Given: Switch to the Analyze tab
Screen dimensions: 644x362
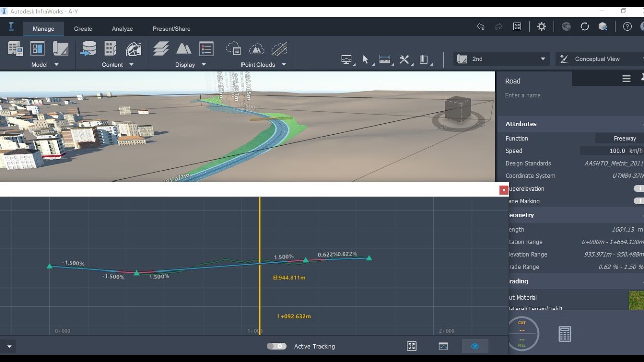Looking at the screenshot, I should pyautogui.click(x=122, y=29).
